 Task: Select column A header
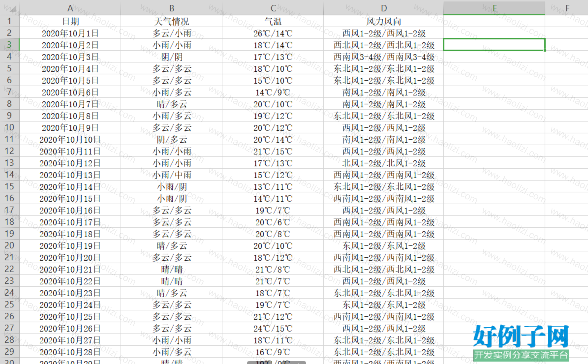point(70,8)
